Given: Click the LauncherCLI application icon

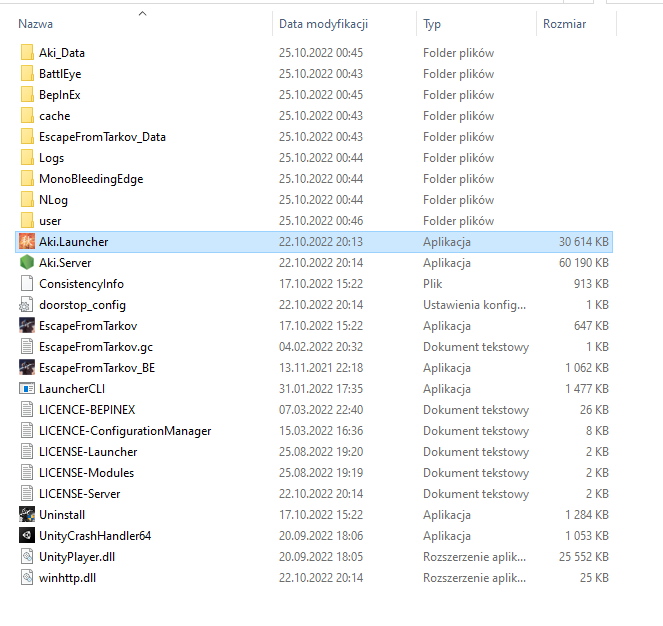Looking at the screenshot, I should pos(27,388).
